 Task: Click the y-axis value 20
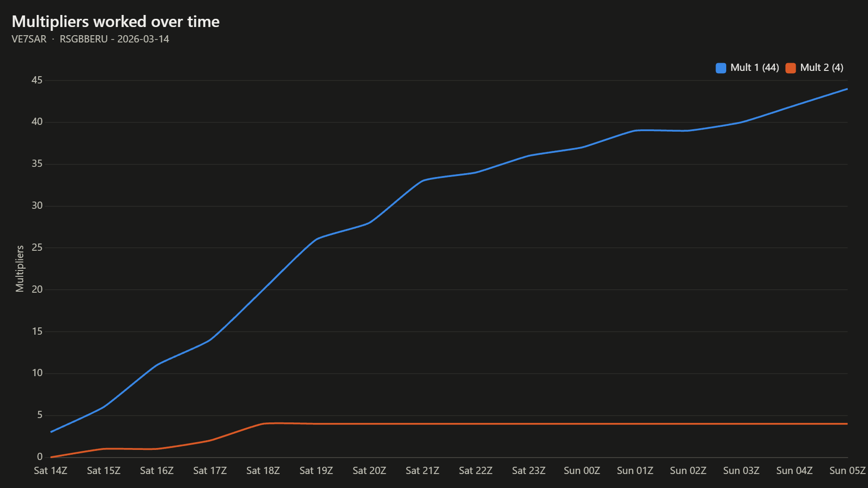tap(37, 289)
